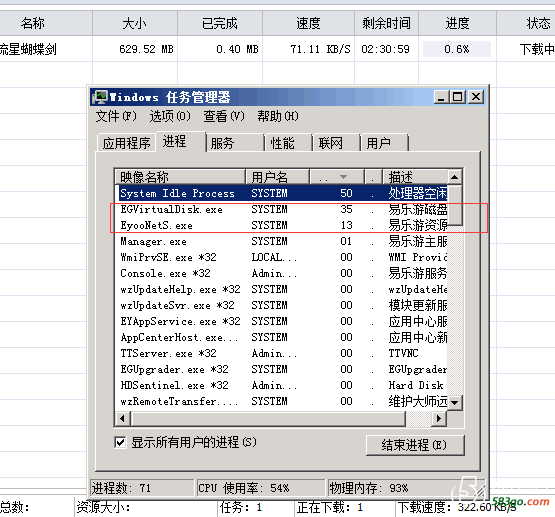This screenshot has width=555, height=517.
Task: Sort by 描述 column header
Action: [x=415, y=176]
